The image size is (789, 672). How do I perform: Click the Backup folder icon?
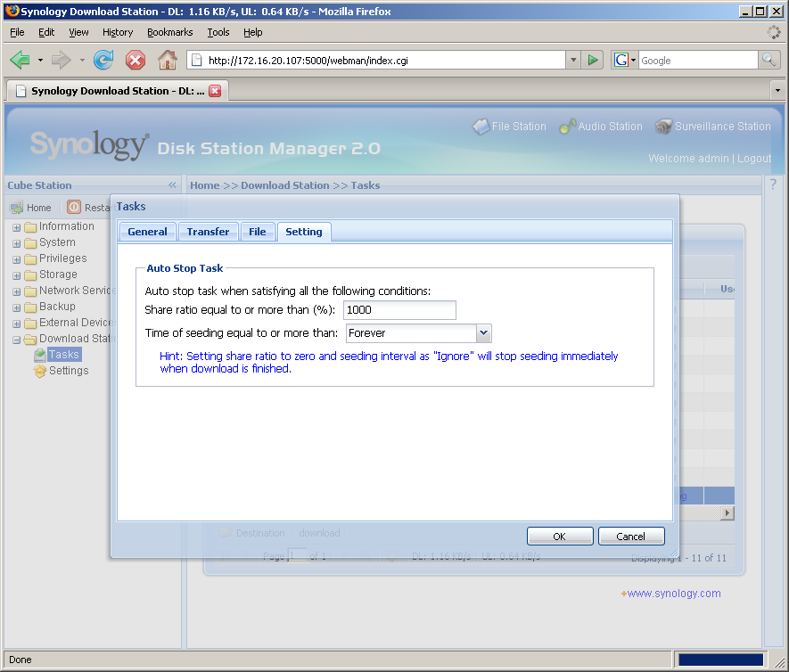(30, 307)
